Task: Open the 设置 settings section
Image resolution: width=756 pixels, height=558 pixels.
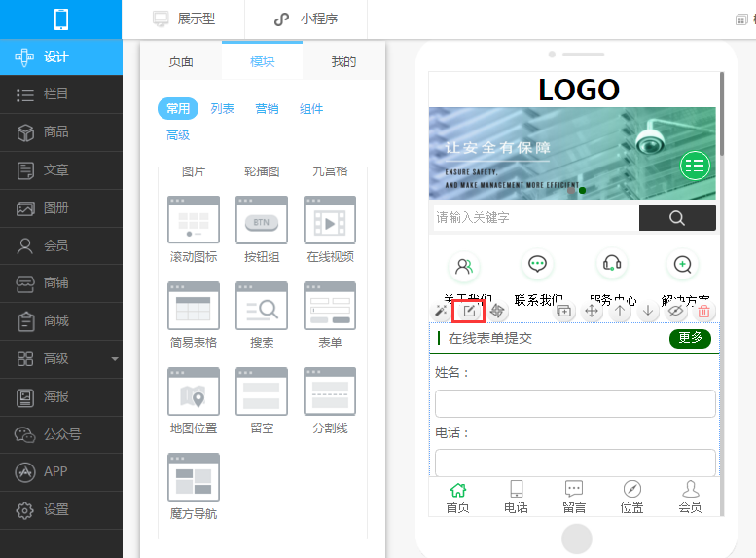Action: pos(61,510)
